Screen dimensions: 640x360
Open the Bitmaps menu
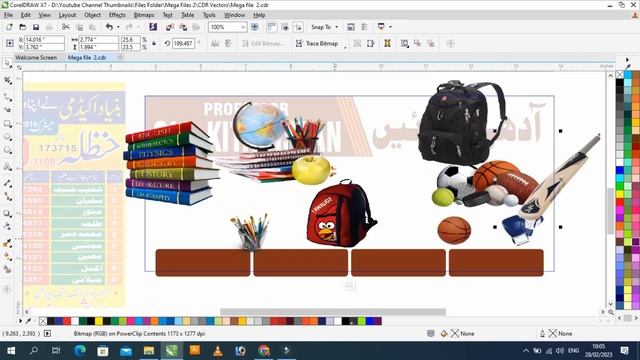(x=144, y=15)
